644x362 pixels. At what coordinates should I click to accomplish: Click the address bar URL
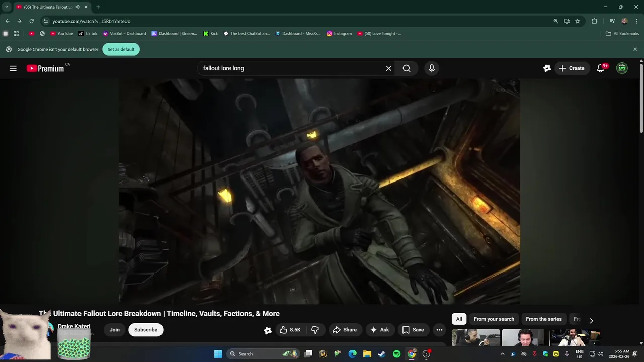pyautogui.click(x=91, y=21)
